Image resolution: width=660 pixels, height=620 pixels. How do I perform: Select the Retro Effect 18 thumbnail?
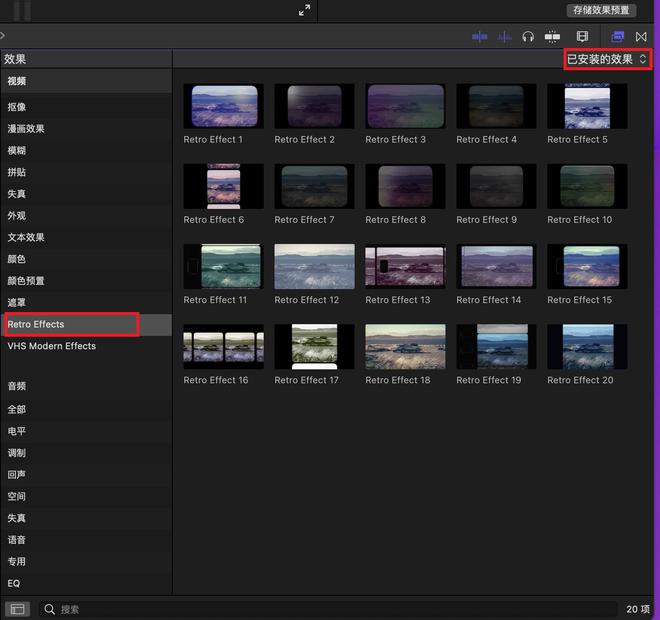(x=406, y=346)
